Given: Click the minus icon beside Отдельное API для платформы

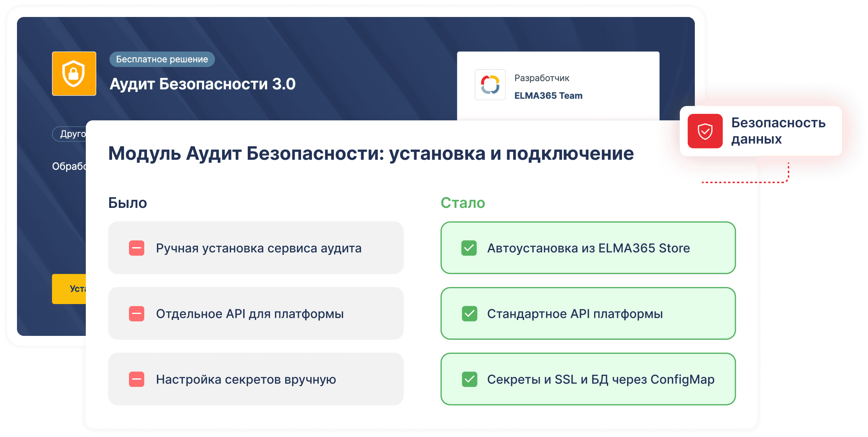Looking at the screenshot, I should (136, 314).
